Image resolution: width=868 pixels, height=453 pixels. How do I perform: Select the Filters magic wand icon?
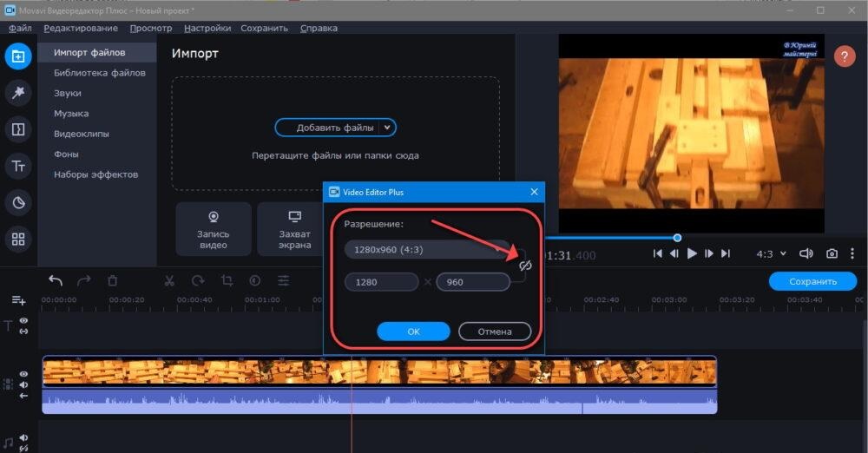coord(17,93)
